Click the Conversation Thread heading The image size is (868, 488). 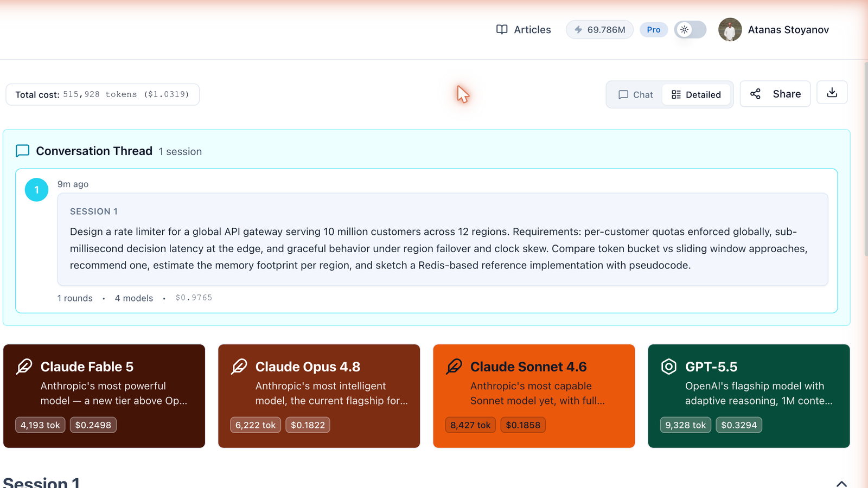point(94,151)
